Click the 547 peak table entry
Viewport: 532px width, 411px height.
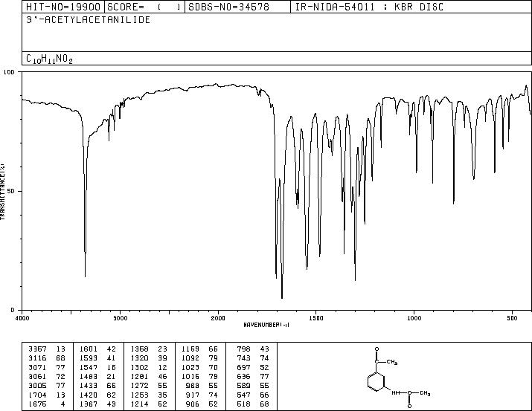tap(253, 395)
